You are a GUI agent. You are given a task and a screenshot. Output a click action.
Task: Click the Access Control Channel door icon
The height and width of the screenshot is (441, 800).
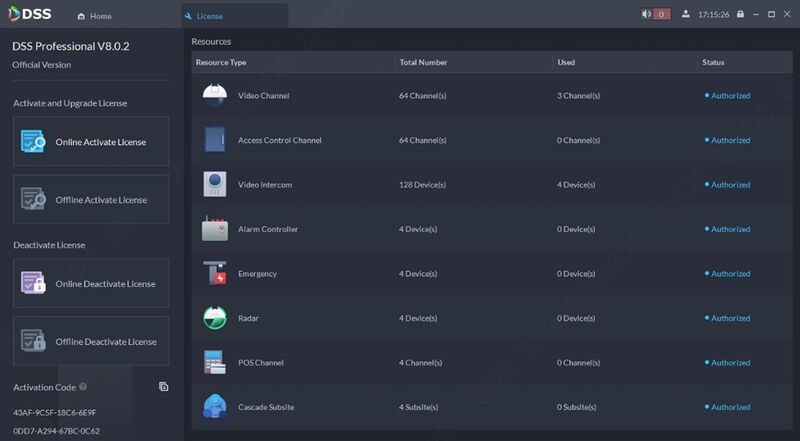click(215, 140)
